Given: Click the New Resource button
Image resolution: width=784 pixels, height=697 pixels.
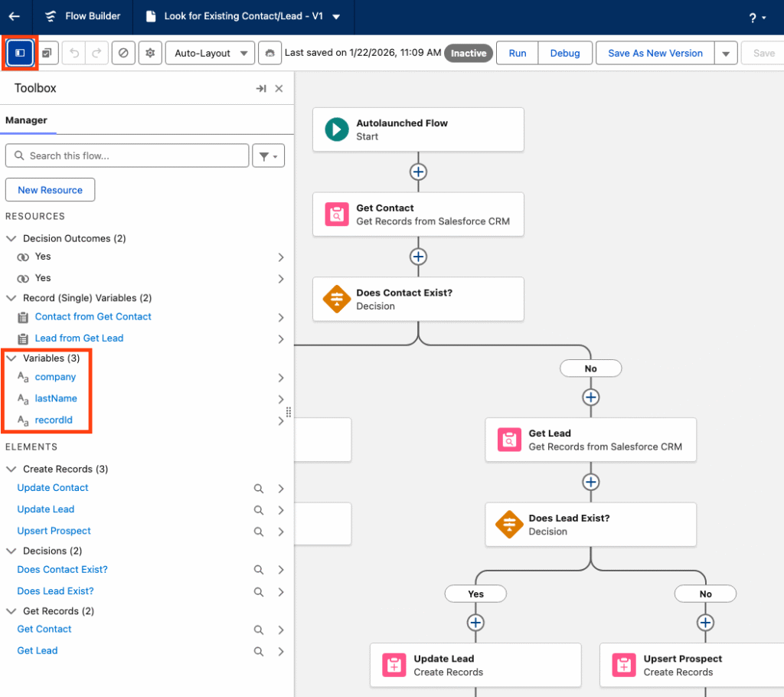Looking at the screenshot, I should [50, 189].
